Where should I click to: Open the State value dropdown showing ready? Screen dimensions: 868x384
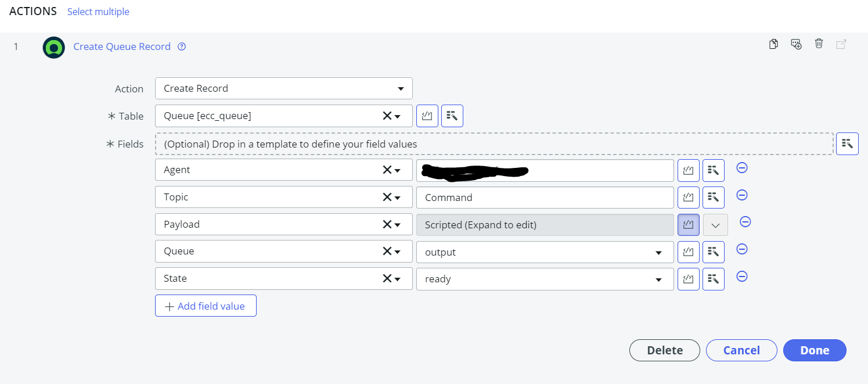click(545, 279)
